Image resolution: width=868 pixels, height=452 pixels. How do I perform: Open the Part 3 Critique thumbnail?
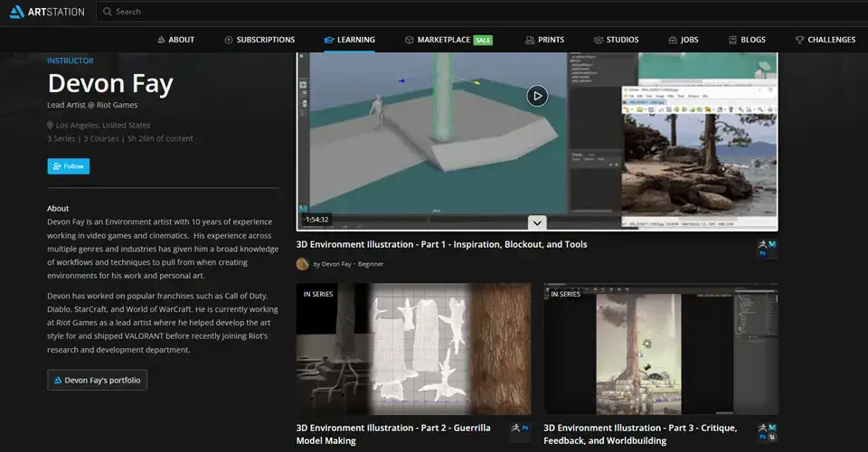coord(660,349)
